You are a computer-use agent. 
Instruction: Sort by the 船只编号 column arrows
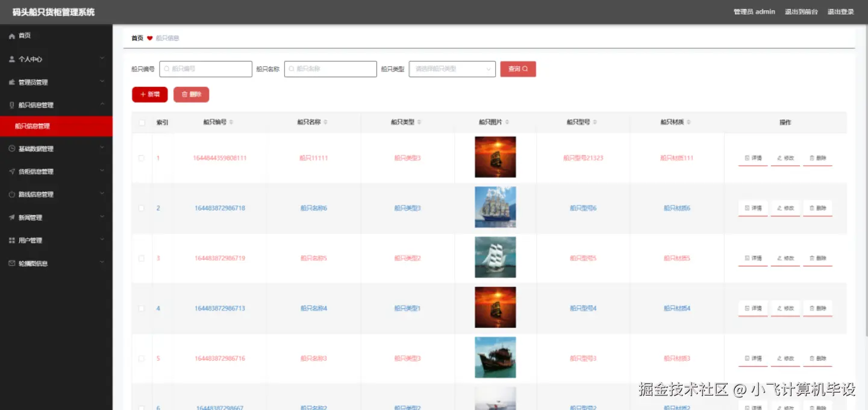pyautogui.click(x=231, y=122)
